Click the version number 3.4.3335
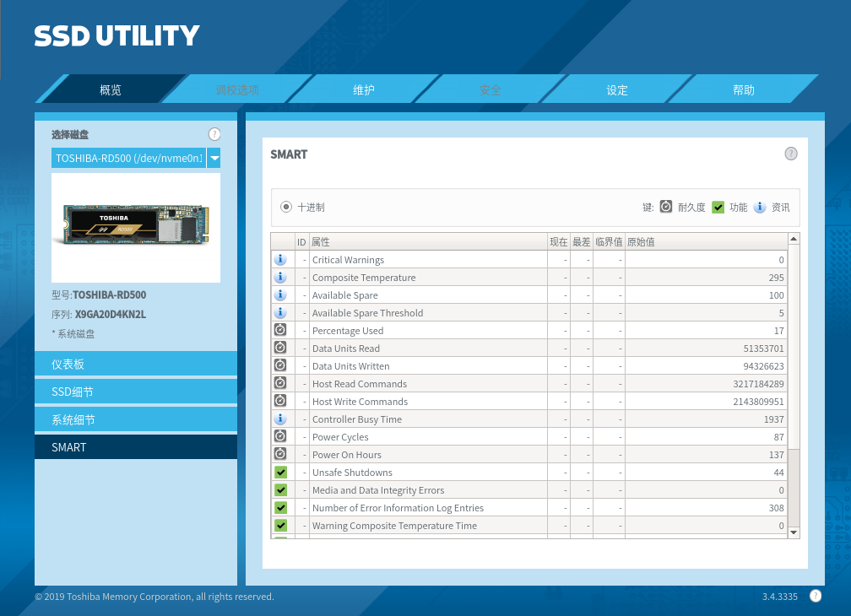This screenshot has width=851, height=616. tap(780, 597)
